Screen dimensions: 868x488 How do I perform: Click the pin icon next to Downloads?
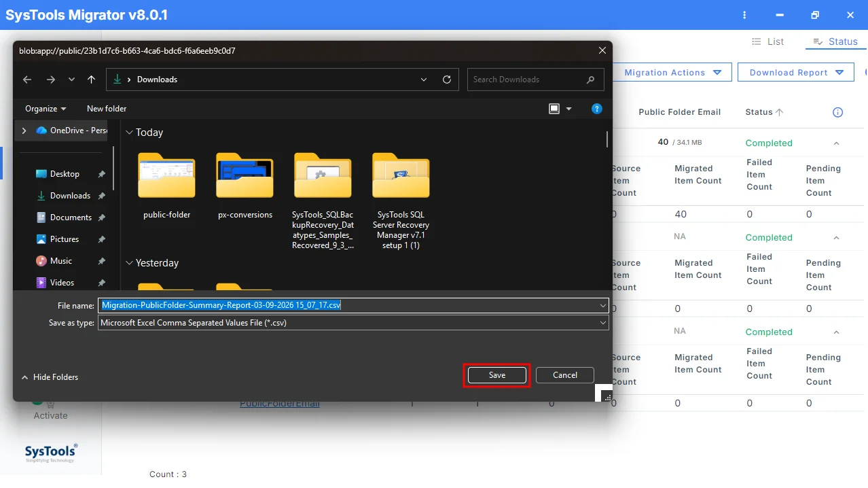[101, 196]
